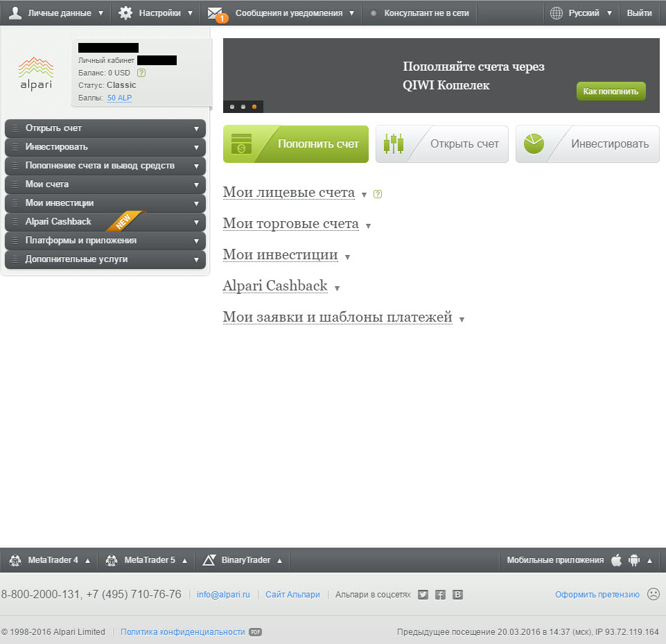Image resolution: width=666 pixels, height=644 pixels.
Task: Expand the Мобильные приложения footer arrow
Action: pyautogui.click(x=649, y=561)
